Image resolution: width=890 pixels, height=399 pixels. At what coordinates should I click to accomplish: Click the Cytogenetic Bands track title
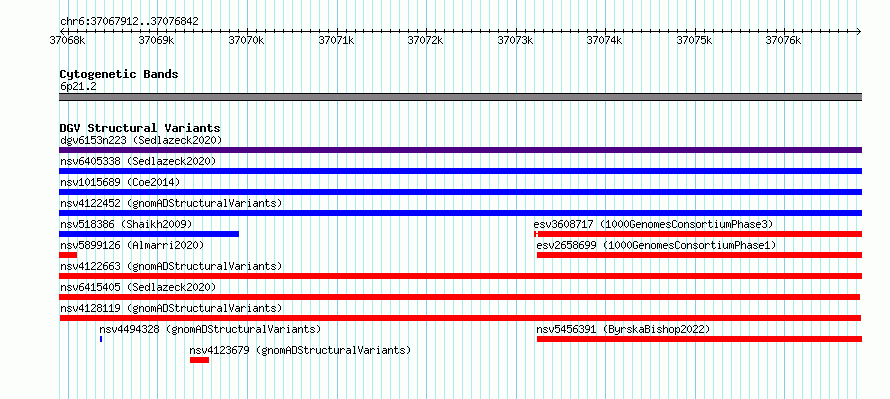pos(119,74)
